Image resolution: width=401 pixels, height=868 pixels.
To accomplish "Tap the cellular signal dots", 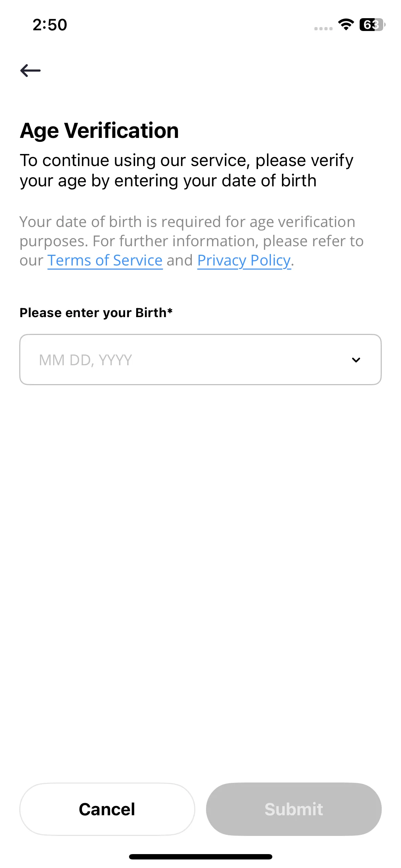I will point(323,29).
